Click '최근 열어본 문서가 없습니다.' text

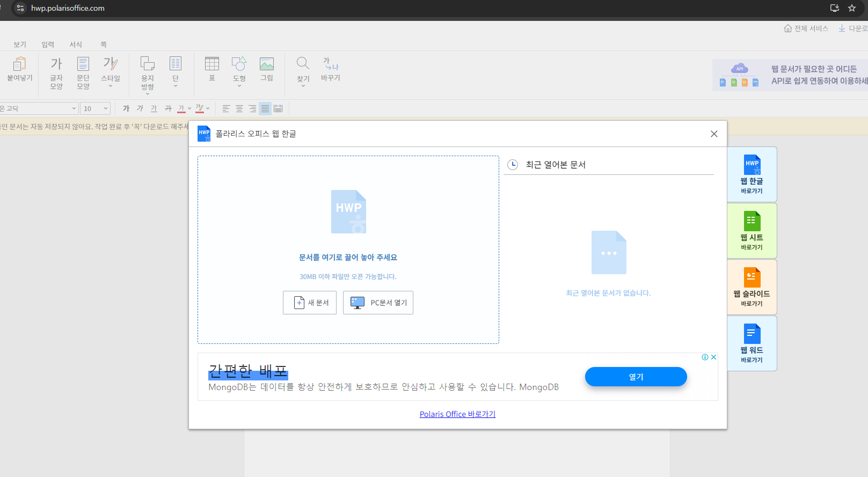pos(608,293)
